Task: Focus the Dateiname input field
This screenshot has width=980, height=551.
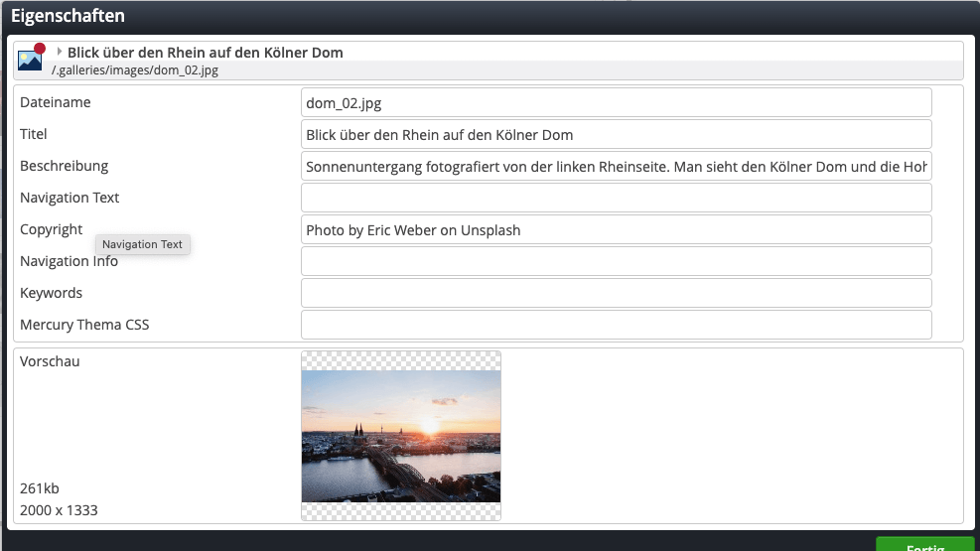Action: tap(616, 102)
